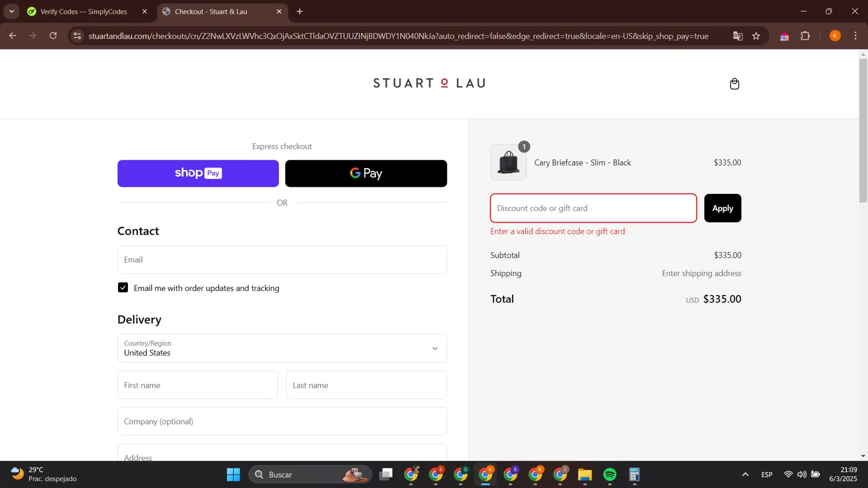Viewport: 868px width, 488px height.
Task: Open the tab search dropdown arrow
Action: point(12,12)
